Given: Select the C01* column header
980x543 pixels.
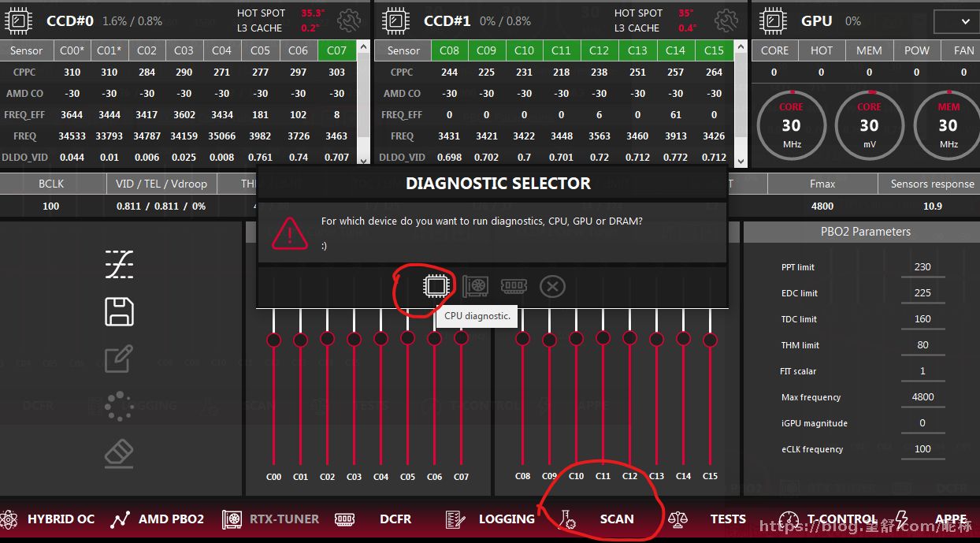Looking at the screenshot, I should coord(110,50).
